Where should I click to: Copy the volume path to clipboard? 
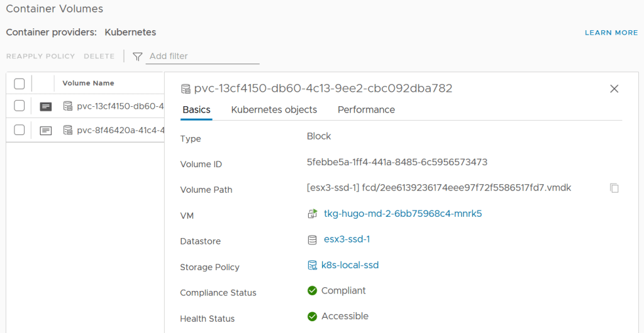(x=614, y=188)
